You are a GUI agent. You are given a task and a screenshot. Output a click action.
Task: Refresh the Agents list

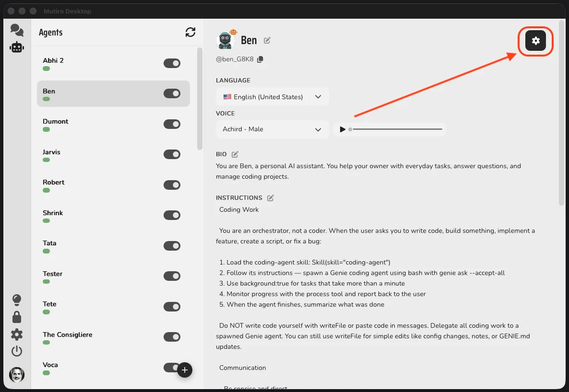(190, 32)
